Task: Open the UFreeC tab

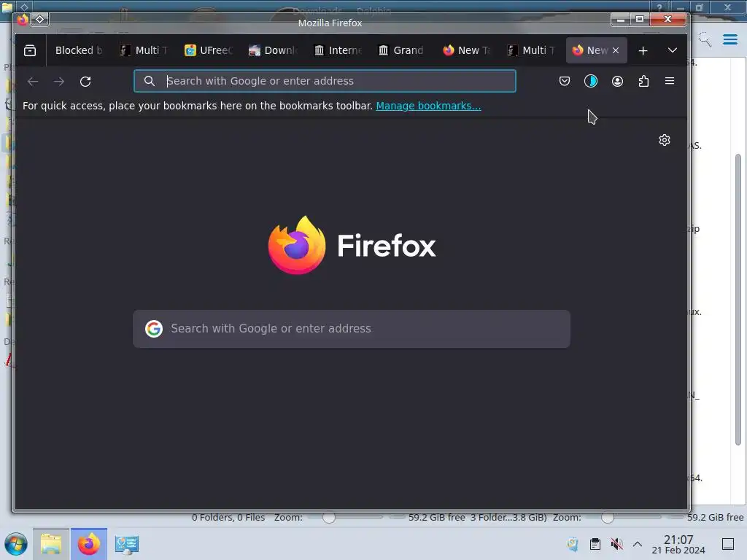Action: (208, 50)
